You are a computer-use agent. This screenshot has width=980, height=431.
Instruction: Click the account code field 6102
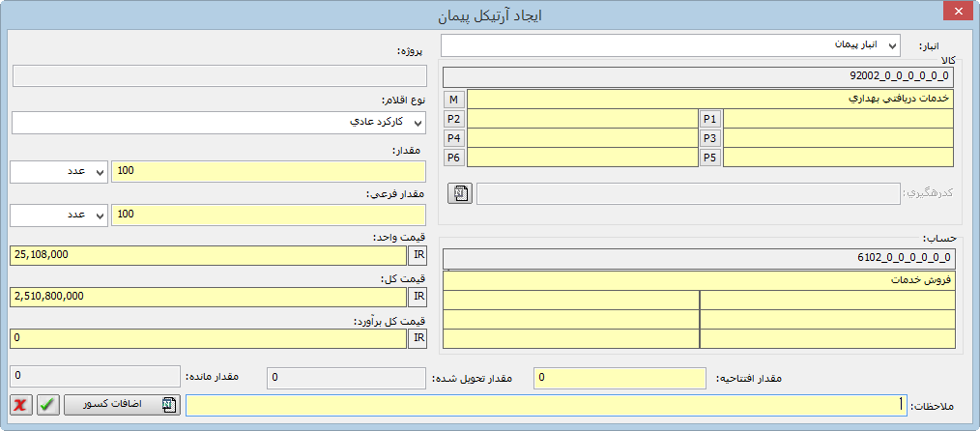coord(699,258)
